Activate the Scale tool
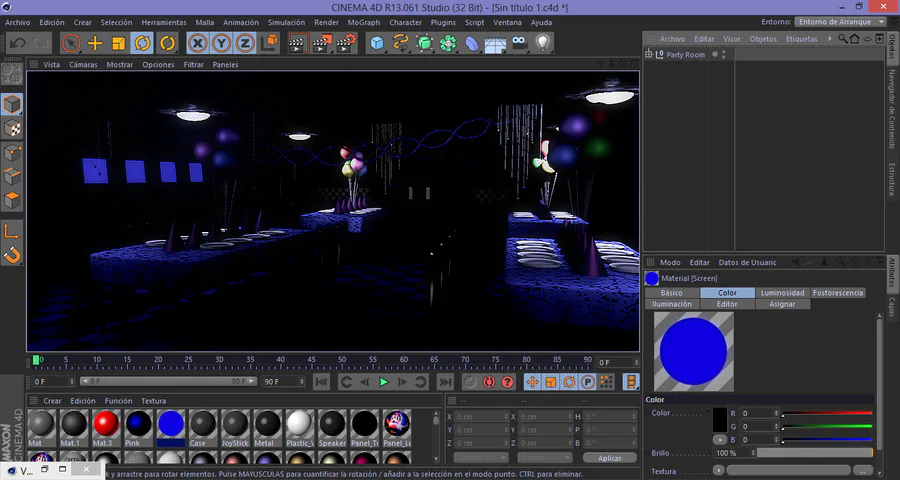Screen dimensions: 900x480 [119, 43]
